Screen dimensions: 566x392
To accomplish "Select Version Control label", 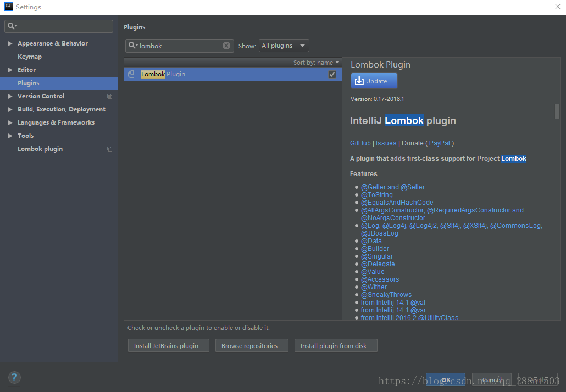I will coord(41,96).
